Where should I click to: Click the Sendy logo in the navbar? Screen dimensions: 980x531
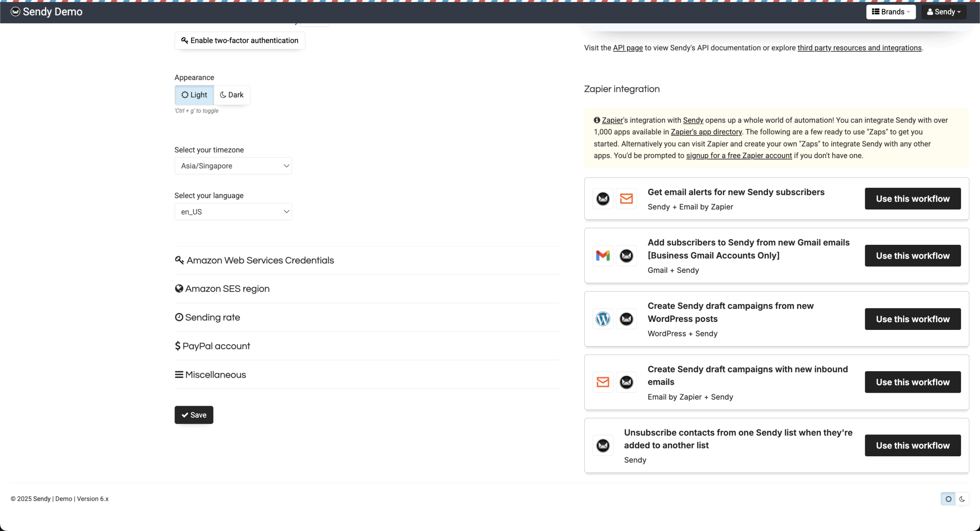coord(15,11)
